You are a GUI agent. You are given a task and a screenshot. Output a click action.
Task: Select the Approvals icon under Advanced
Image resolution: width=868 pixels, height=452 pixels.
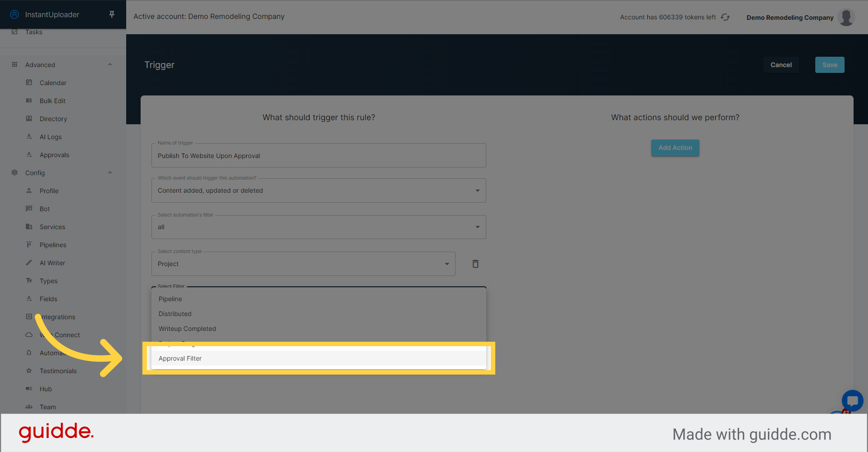click(29, 154)
